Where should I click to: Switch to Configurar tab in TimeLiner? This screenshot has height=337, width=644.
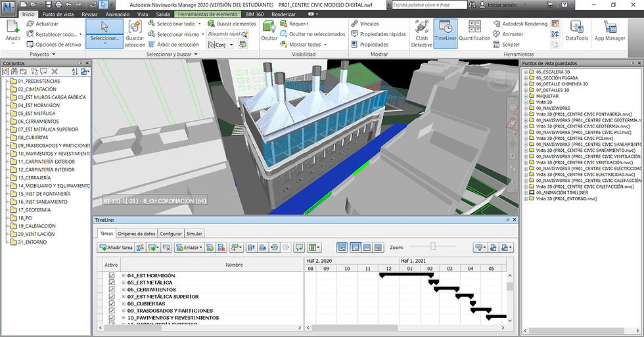[x=171, y=234]
